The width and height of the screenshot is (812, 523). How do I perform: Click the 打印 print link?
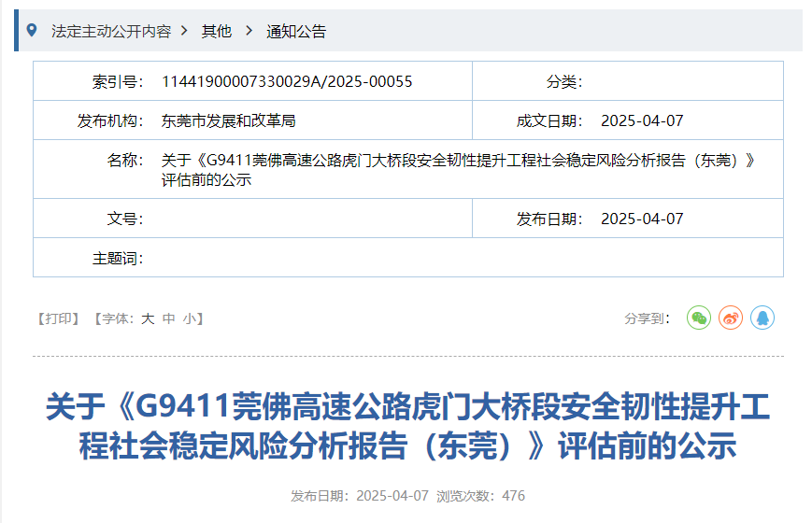(59, 318)
